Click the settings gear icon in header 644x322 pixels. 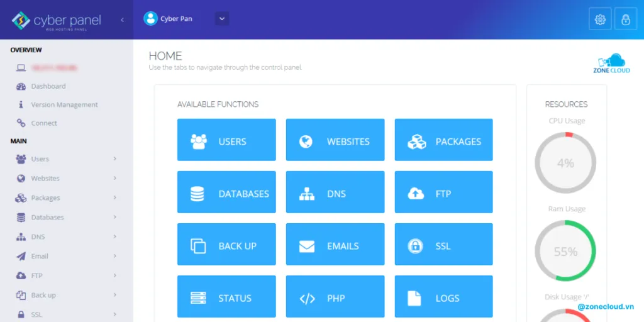599,19
